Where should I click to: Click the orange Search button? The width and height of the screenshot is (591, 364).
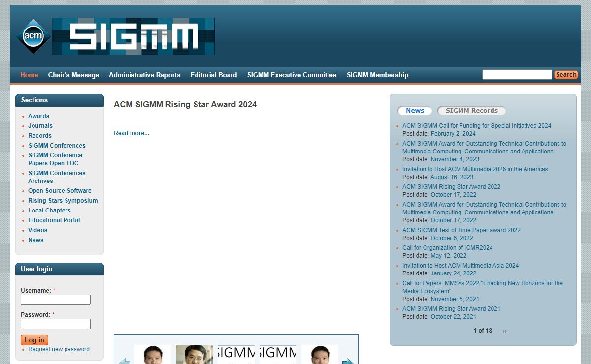click(566, 75)
